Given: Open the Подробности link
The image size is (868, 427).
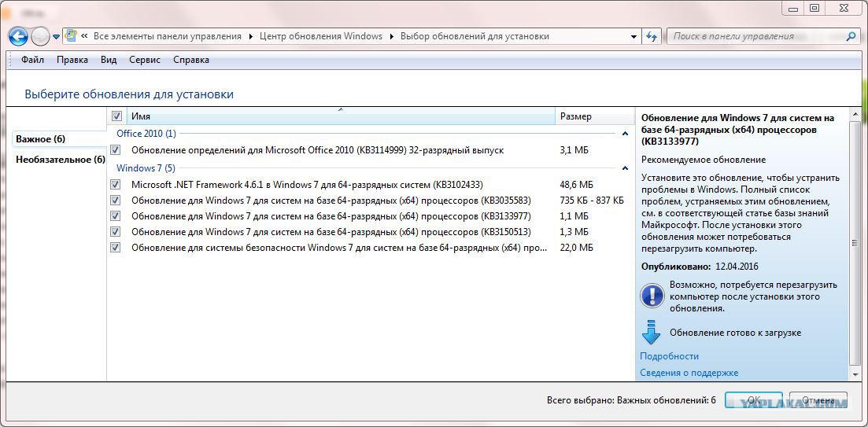Looking at the screenshot, I should click(669, 356).
